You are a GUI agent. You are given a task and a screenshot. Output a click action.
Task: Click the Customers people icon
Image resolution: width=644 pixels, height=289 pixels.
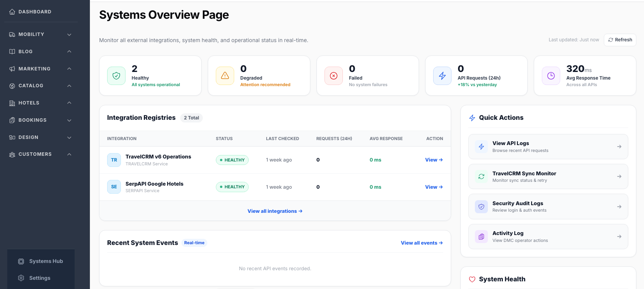click(x=12, y=154)
